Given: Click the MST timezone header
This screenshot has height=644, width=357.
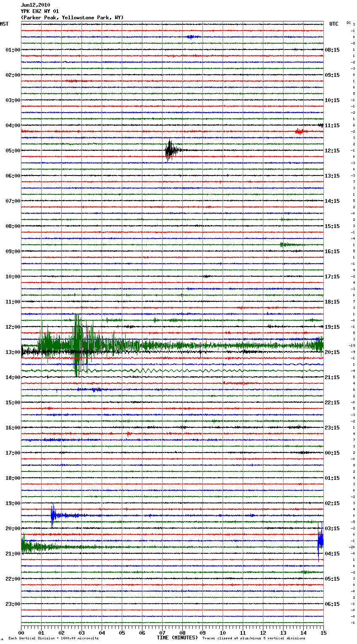Looking at the screenshot, I should click(4, 24).
